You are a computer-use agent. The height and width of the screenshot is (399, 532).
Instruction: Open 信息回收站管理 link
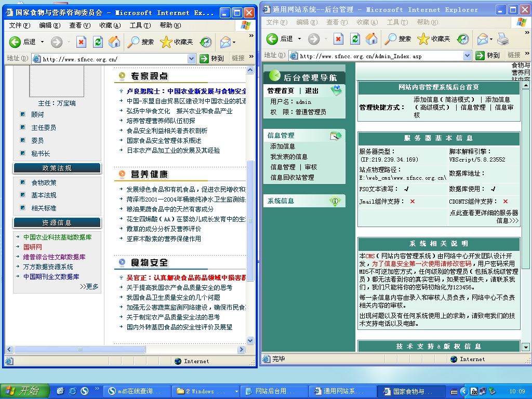(292, 178)
